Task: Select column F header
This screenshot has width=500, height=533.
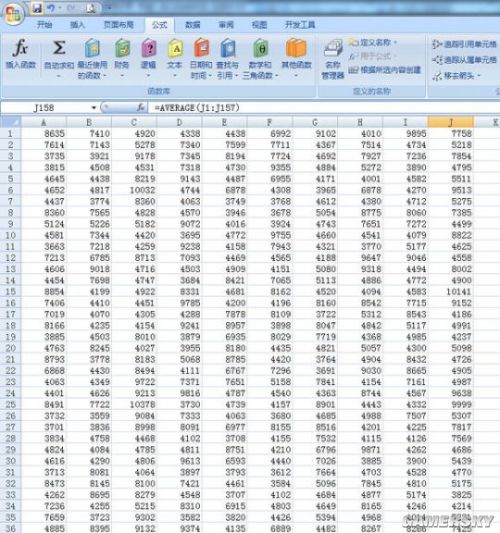Action: (270, 122)
